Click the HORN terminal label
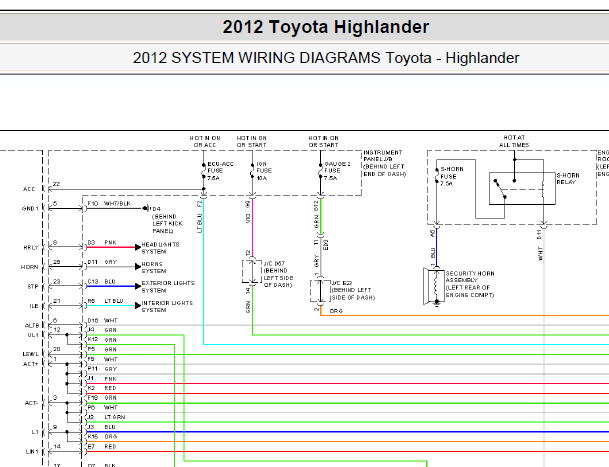This screenshot has height=467, width=609. (x=30, y=267)
